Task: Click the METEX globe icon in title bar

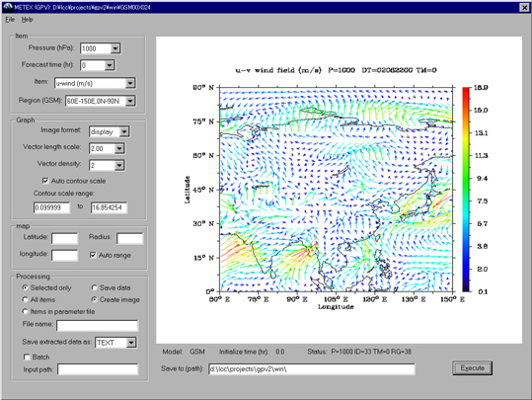Action: coord(7,7)
